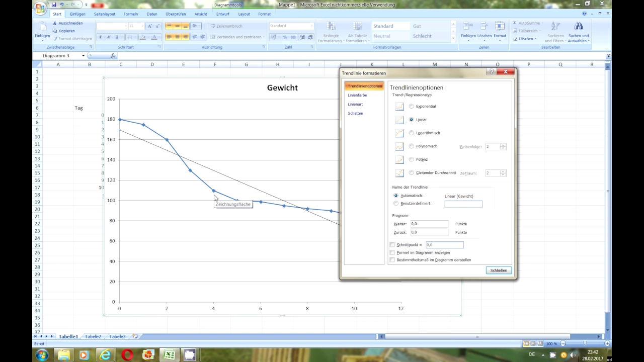Click in the Weiter forecast field
Screen dimensions: 644x362
429,224
